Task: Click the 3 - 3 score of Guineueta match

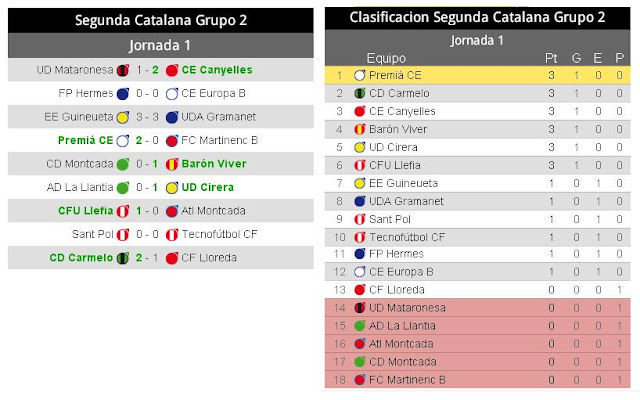Action: [x=147, y=117]
